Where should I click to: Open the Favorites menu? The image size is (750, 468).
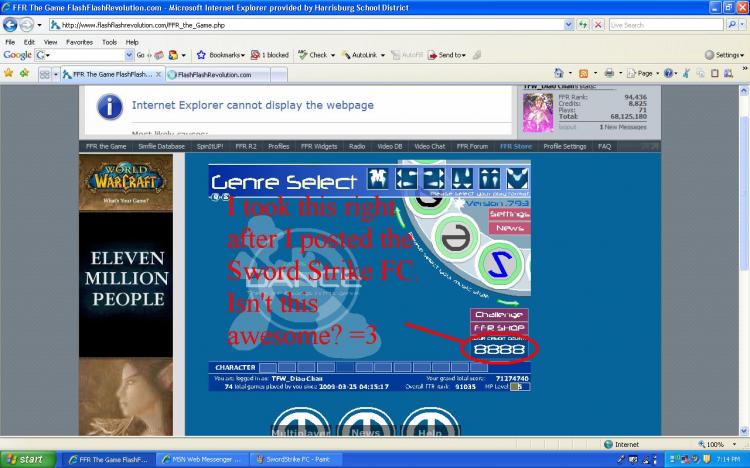pyautogui.click(x=79, y=42)
